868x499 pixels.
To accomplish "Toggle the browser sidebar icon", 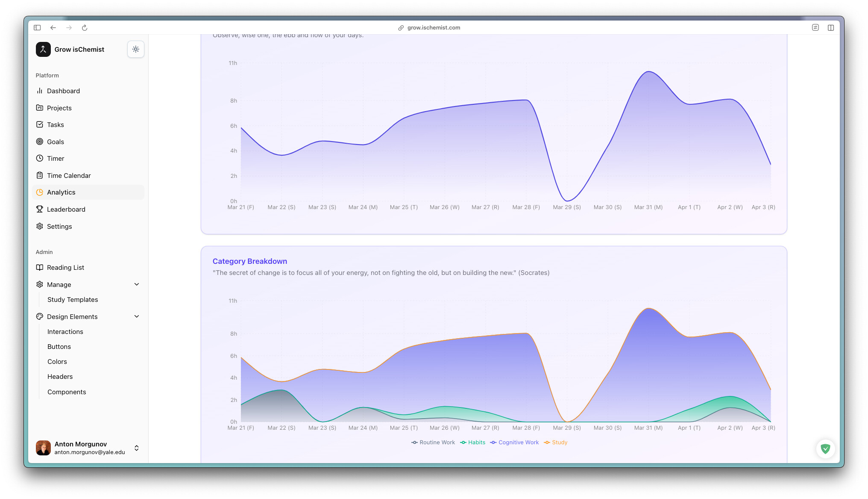I will [x=37, y=28].
